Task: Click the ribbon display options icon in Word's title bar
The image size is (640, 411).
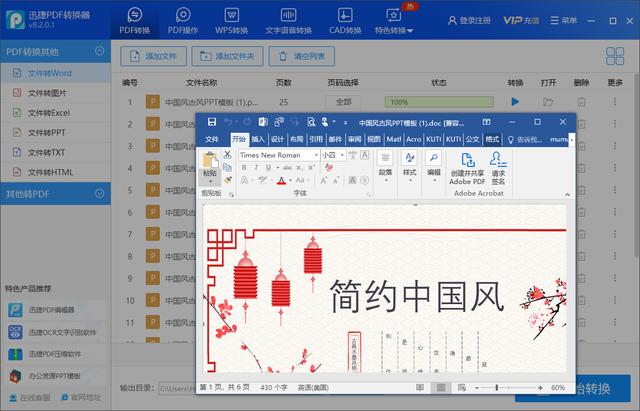Action: point(486,122)
